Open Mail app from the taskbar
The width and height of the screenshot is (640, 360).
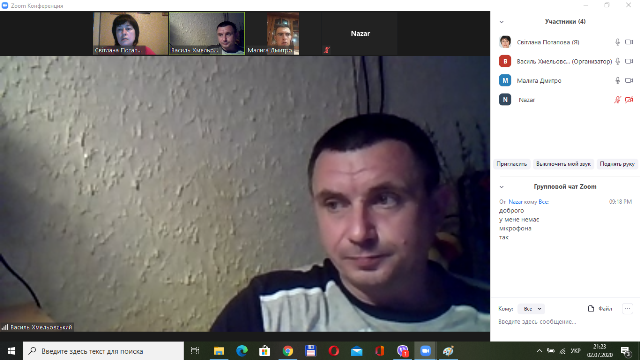[356, 351]
